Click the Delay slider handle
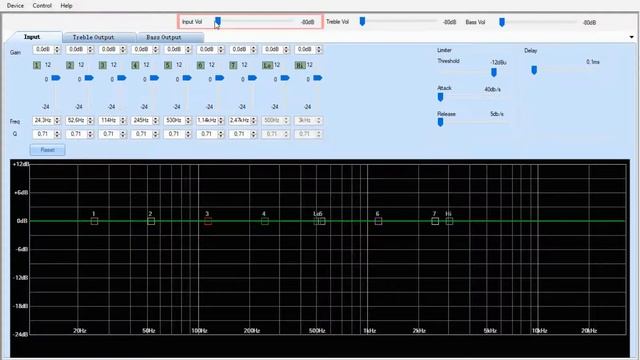This screenshot has height=360, width=640. click(x=534, y=70)
